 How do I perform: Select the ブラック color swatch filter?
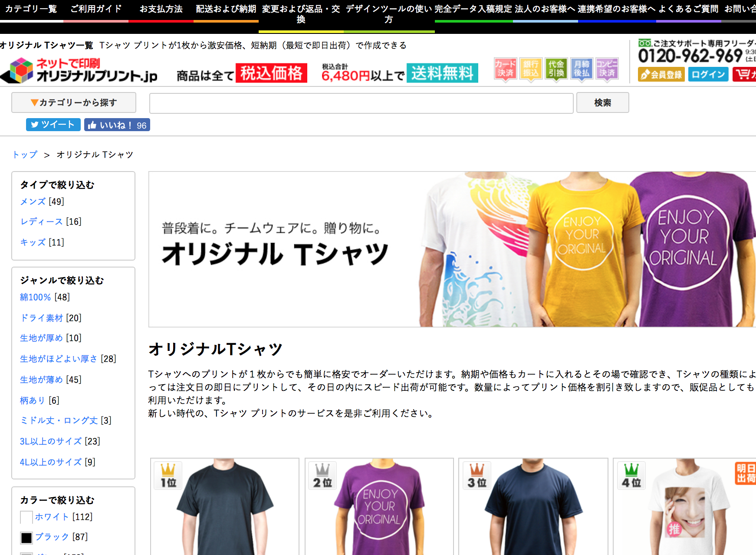coord(26,538)
